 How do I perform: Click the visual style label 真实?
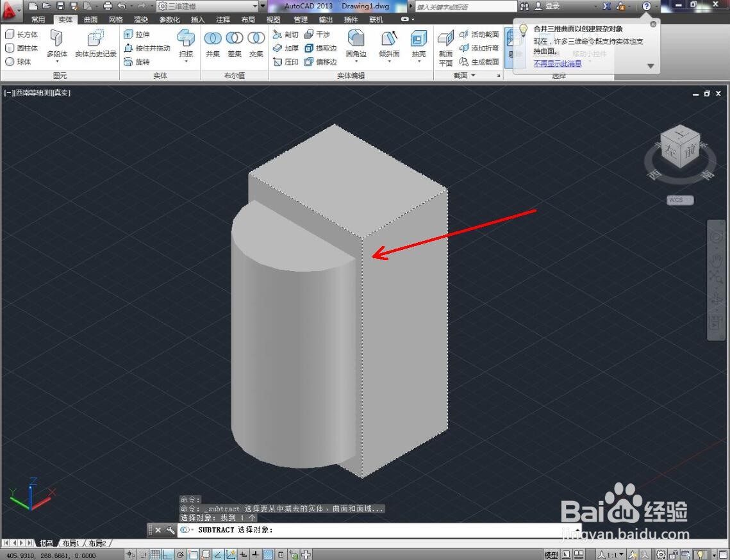[x=62, y=93]
